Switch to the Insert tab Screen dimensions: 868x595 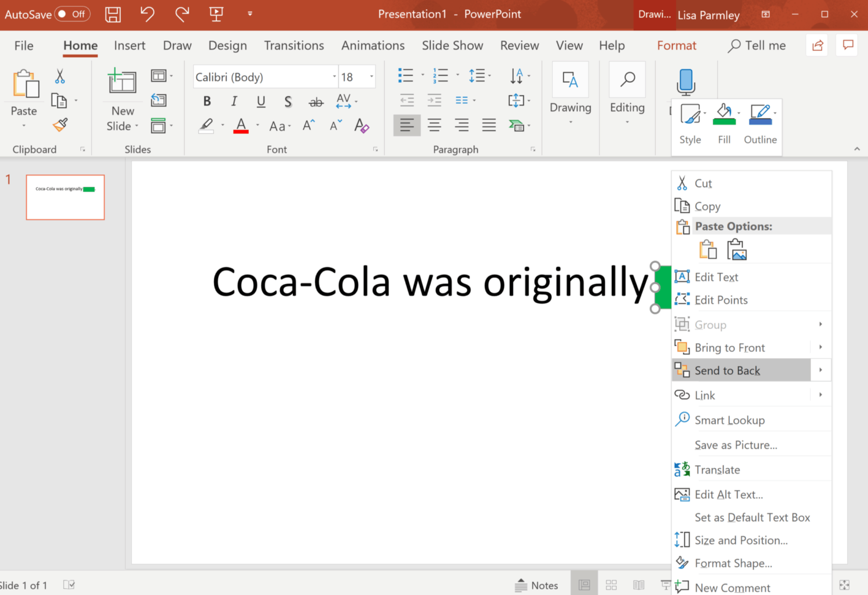tap(130, 46)
